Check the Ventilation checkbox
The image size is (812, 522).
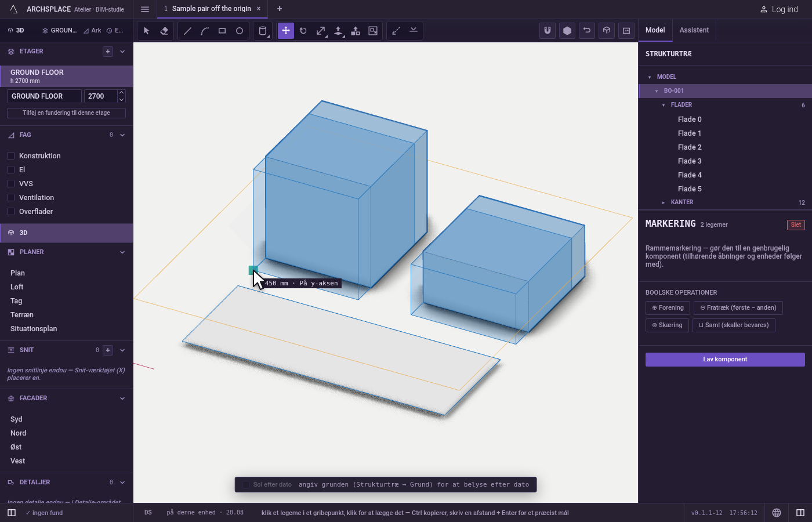(10, 198)
